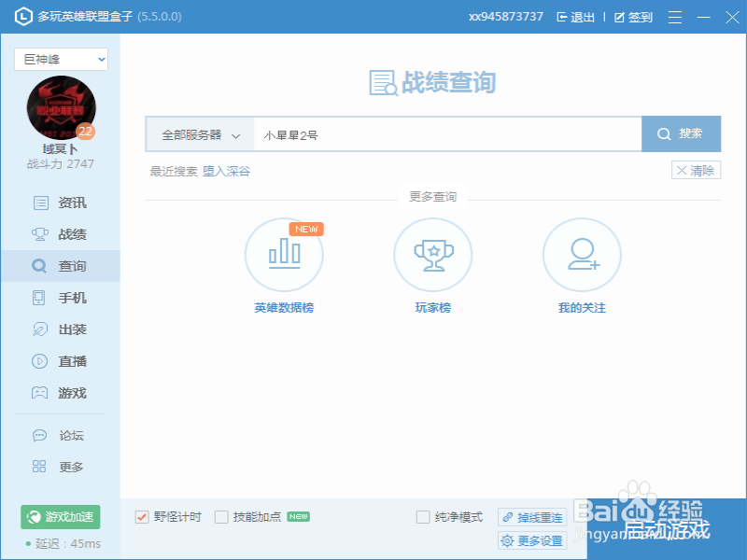
Task: Open the 资讯 news section
Action: [x=60, y=203]
